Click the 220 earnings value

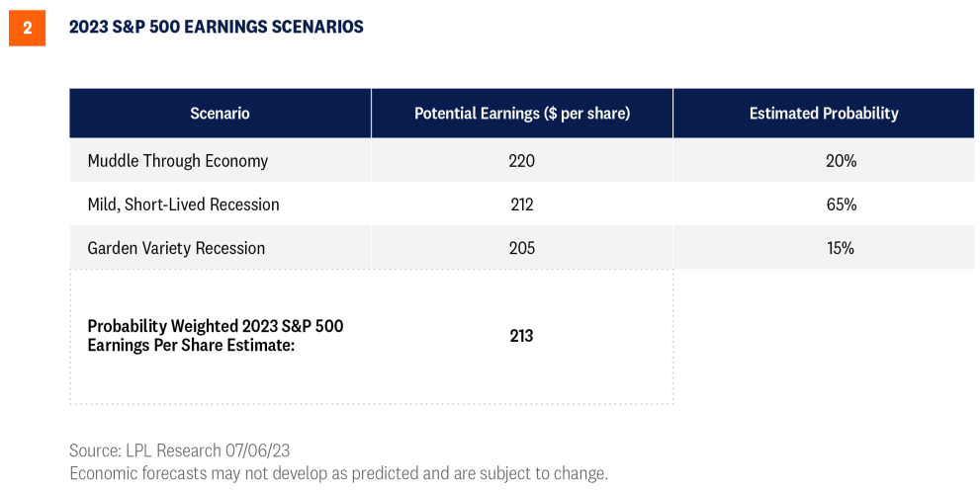click(521, 161)
